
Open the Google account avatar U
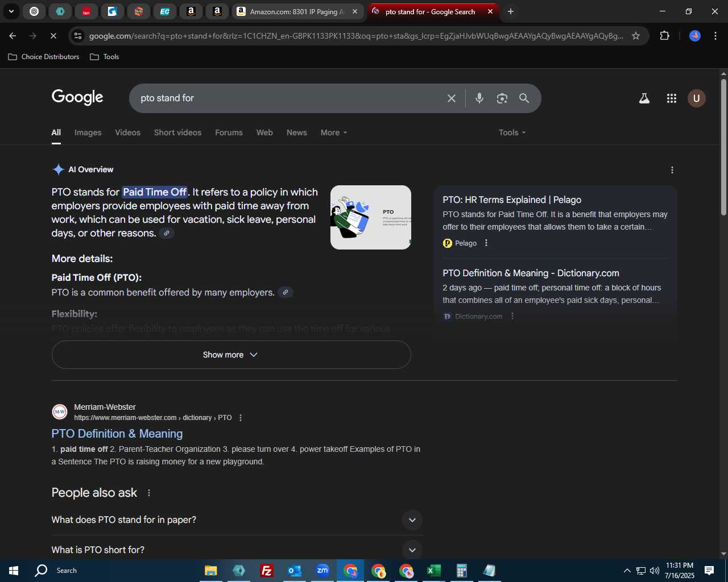pyautogui.click(x=697, y=98)
